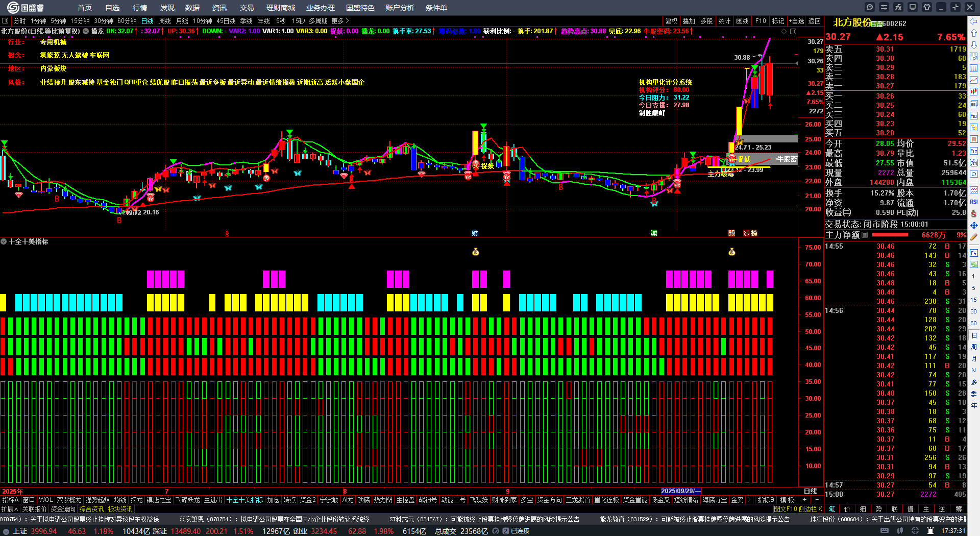Expand the indicator tabs overflow arrow after 金叉
The width and height of the screenshot is (980, 536).
coord(750,500)
